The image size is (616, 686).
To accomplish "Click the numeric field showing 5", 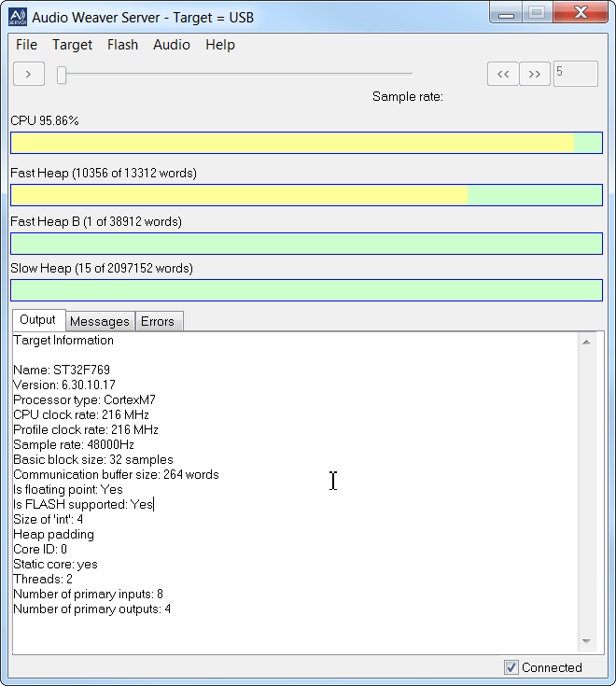I will [x=575, y=75].
